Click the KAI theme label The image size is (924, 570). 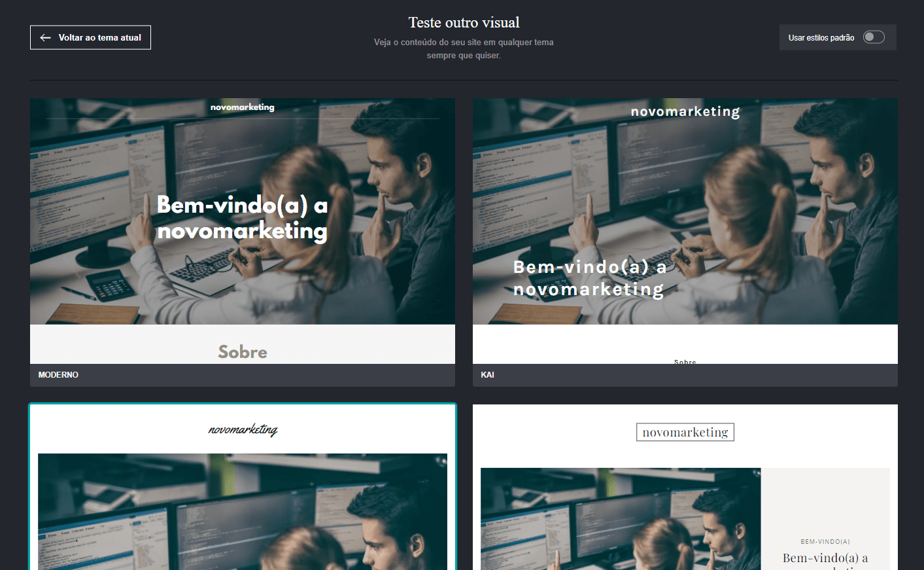(487, 375)
